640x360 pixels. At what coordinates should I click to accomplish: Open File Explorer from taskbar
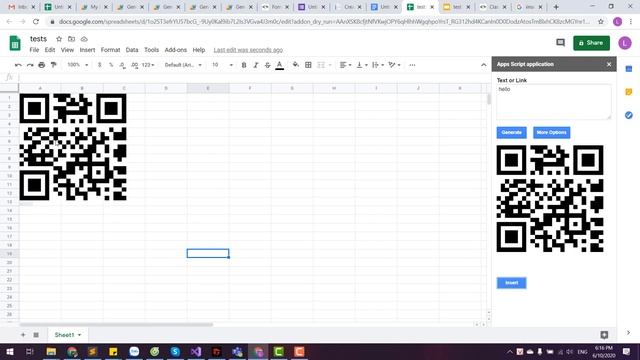tap(51, 351)
